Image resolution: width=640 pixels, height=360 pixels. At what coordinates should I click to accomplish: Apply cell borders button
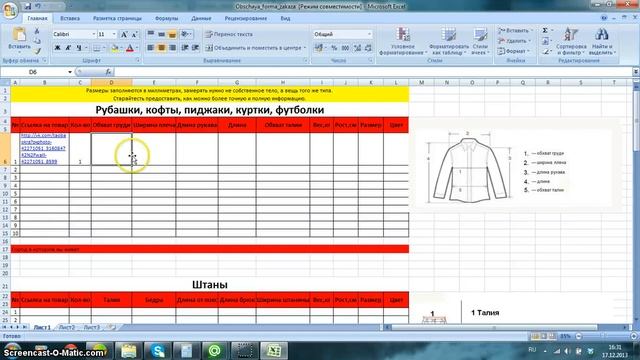97,48
